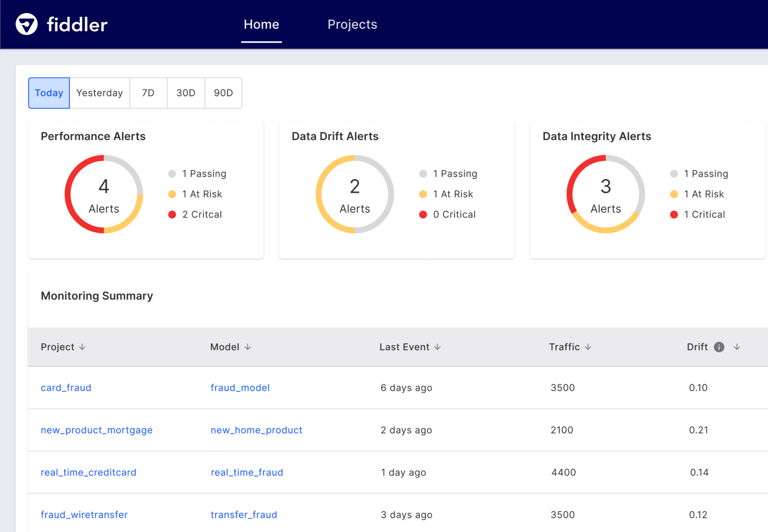Viewport: 768px width, 532px height.
Task: Select the 90D time range
Action: [x=223, y=93]
